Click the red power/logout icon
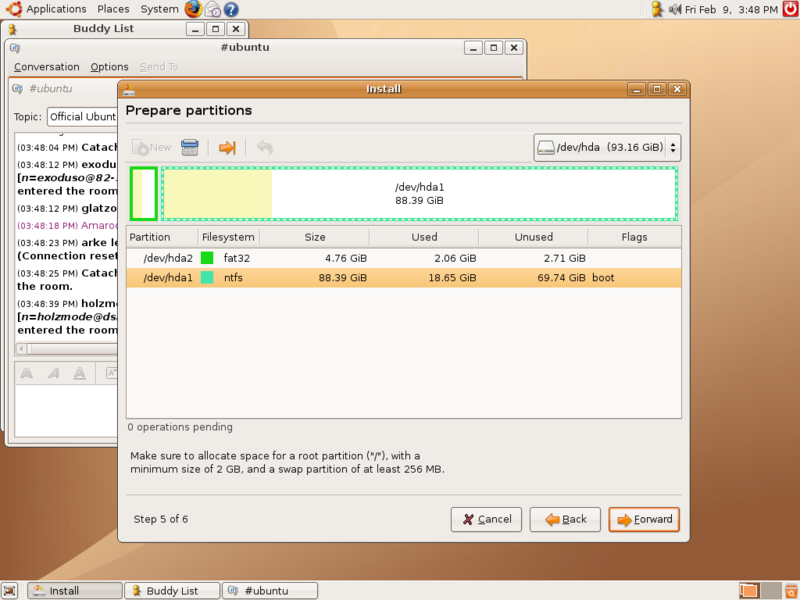 [x=791, y=9]
